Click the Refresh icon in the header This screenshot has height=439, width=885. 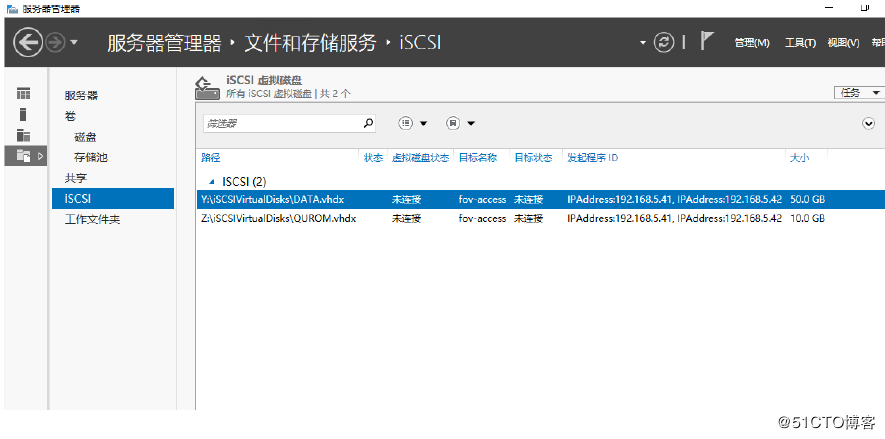point(664,42)
